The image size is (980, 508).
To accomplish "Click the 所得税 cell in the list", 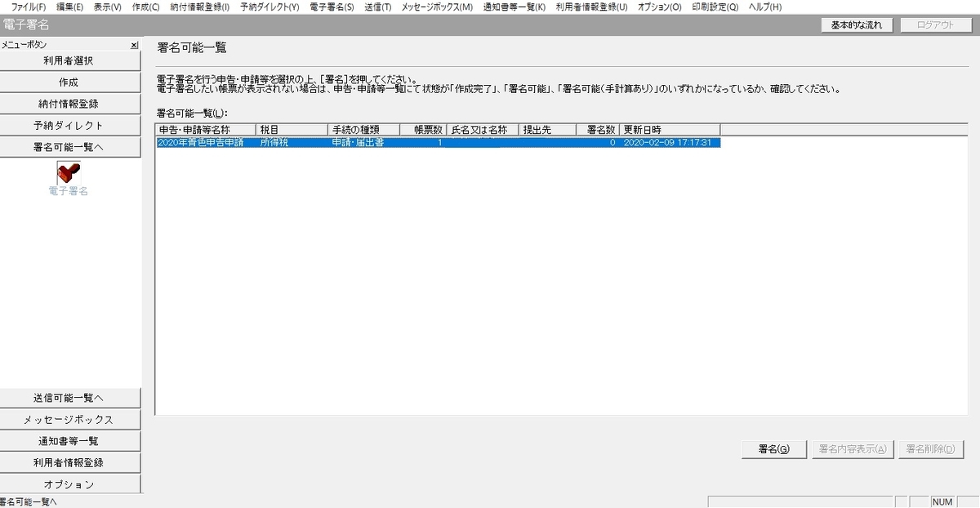I will tap(274, 142).
